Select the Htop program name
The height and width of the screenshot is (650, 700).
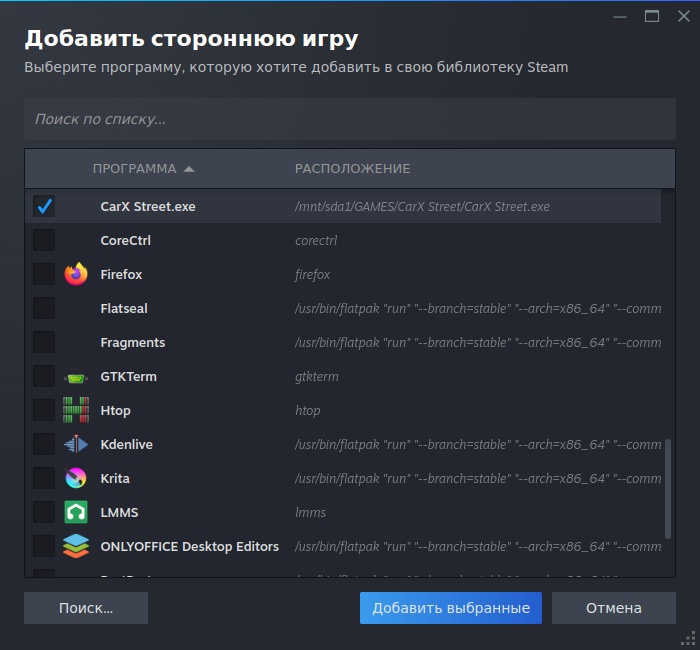coord(115,410)
